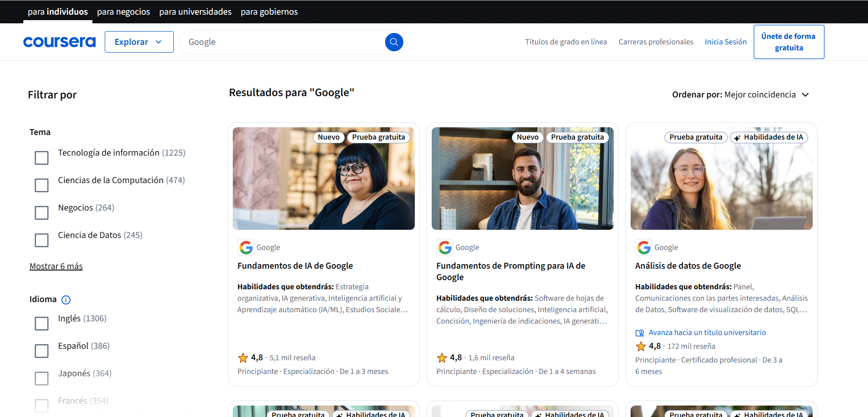Click Análisis de datos course thumbnail
The image size is (868, 417).
point(722,179)
